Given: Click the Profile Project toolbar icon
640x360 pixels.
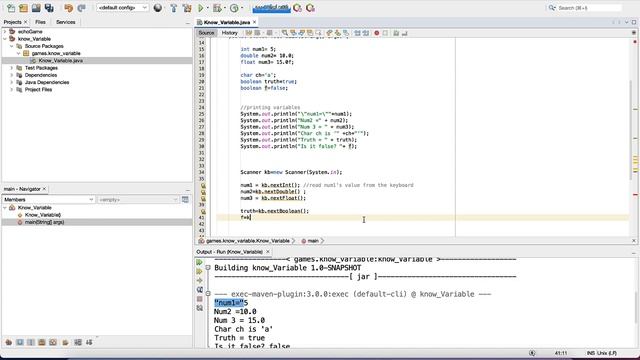Looking at the screenshot, I should [x=234, y=8].
